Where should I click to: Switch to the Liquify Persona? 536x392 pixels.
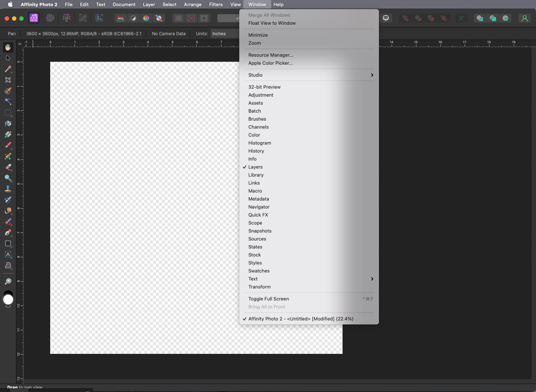pos(50,18)
